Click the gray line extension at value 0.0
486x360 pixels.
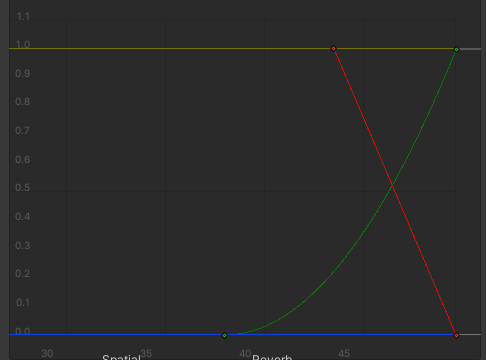(x=470, y=334)
